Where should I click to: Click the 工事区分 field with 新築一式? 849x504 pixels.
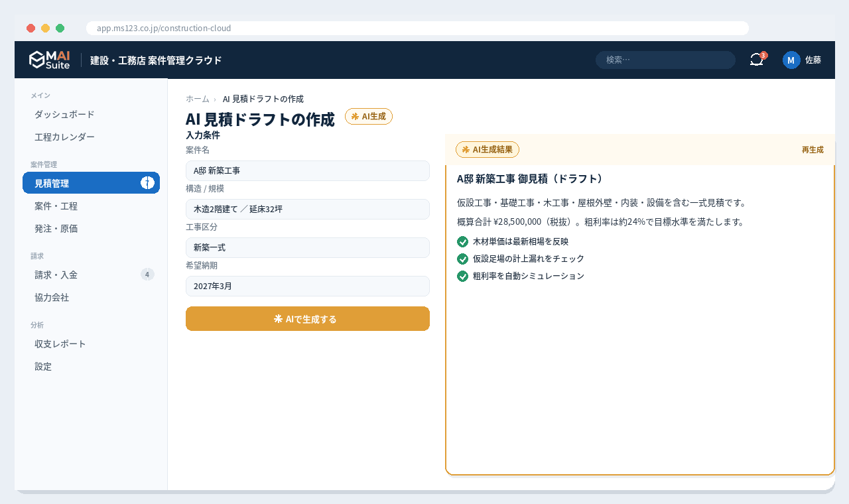[x=308, y=247]
